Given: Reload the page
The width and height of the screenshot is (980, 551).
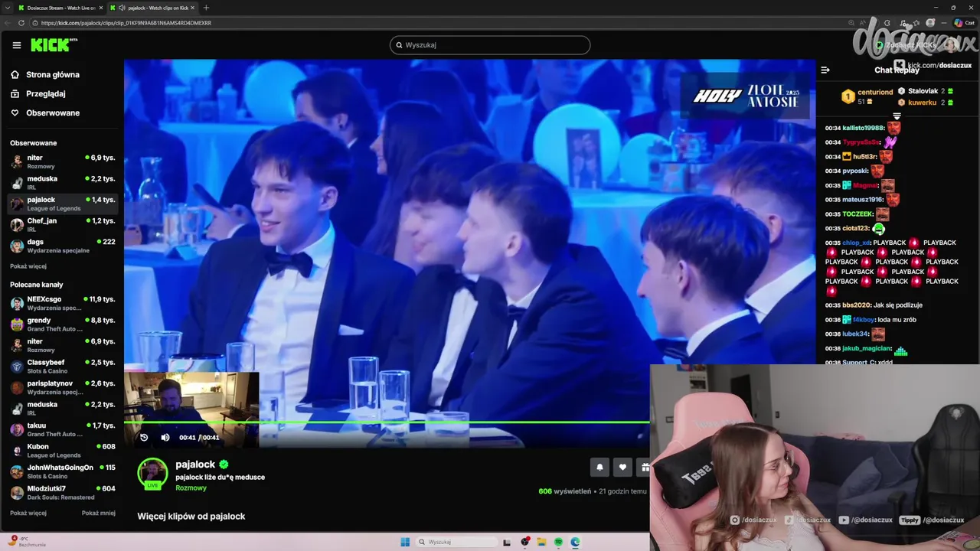Looking at the screenshot, I should pyautogui.click(x=21, y=23).
